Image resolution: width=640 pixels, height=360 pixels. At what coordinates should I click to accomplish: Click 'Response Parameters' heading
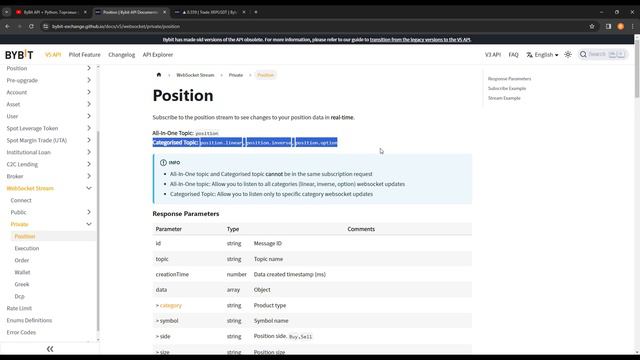coord(186,213)
